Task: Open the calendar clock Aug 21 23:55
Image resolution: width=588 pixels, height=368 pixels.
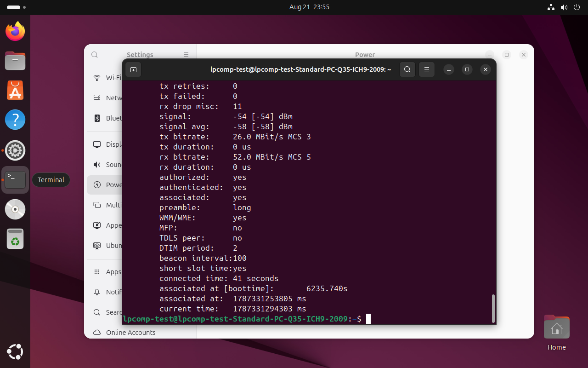Action: point(309,7)
